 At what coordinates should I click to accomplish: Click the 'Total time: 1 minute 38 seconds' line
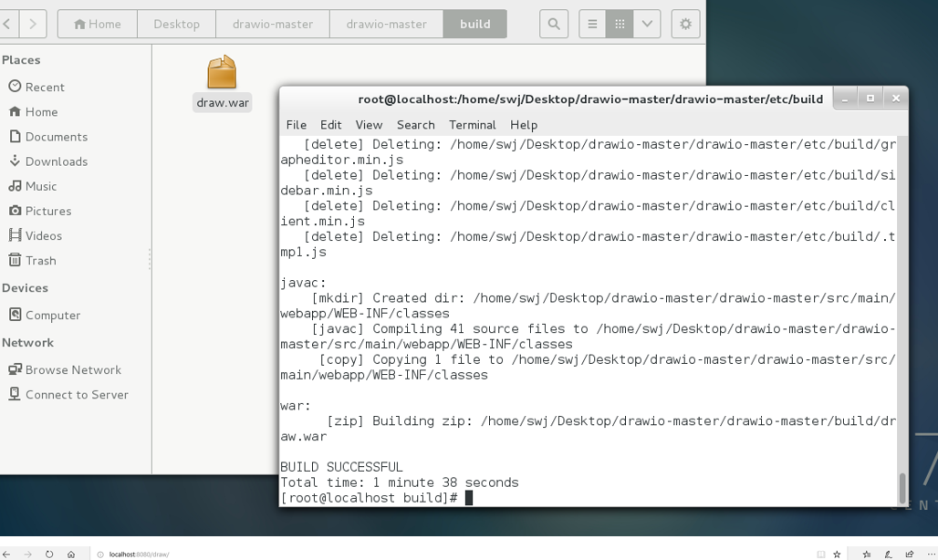pyautogui.click(x=400, y=482)
